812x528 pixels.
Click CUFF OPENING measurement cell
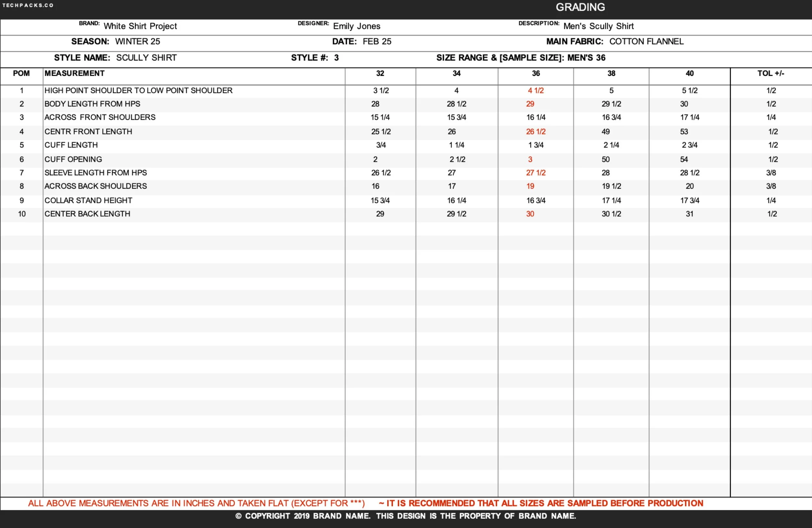click(x=73, y=160)
